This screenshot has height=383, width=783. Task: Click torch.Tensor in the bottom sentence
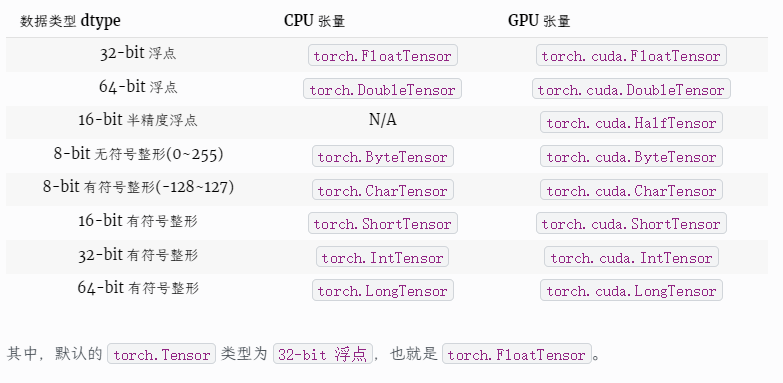[x=162, y=354]
